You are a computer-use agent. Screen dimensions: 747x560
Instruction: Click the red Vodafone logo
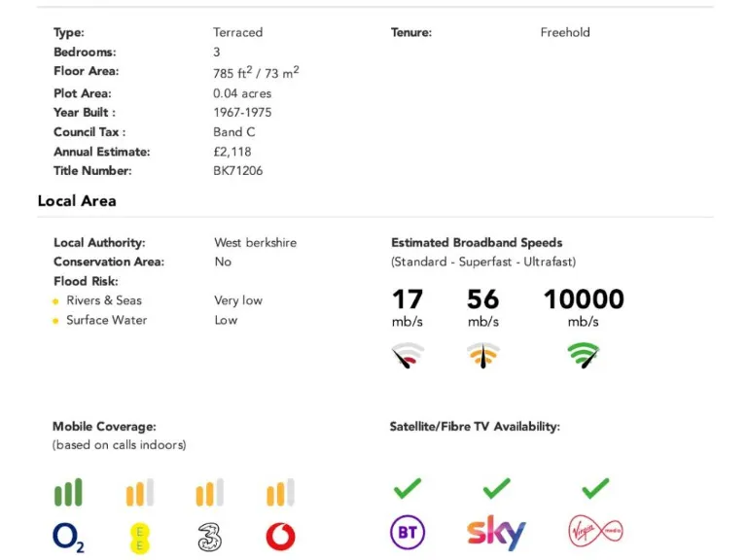[x=280, y=537]
